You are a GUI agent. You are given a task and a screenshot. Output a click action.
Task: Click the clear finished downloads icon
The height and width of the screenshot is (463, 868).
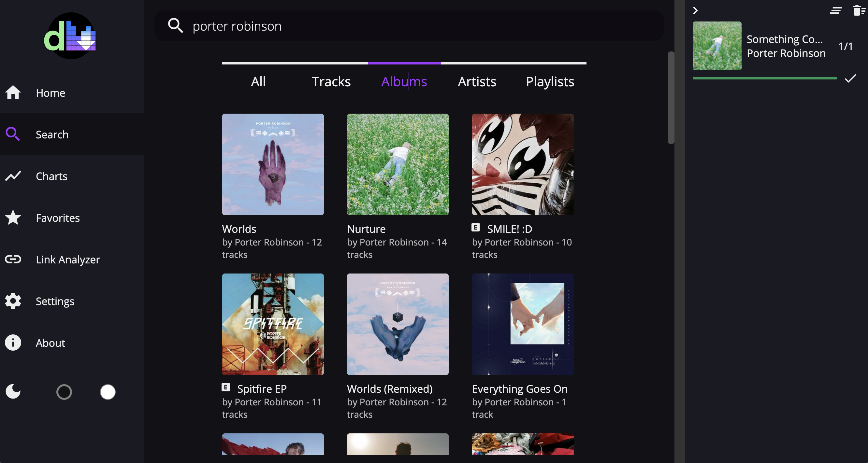coord(836,11)
